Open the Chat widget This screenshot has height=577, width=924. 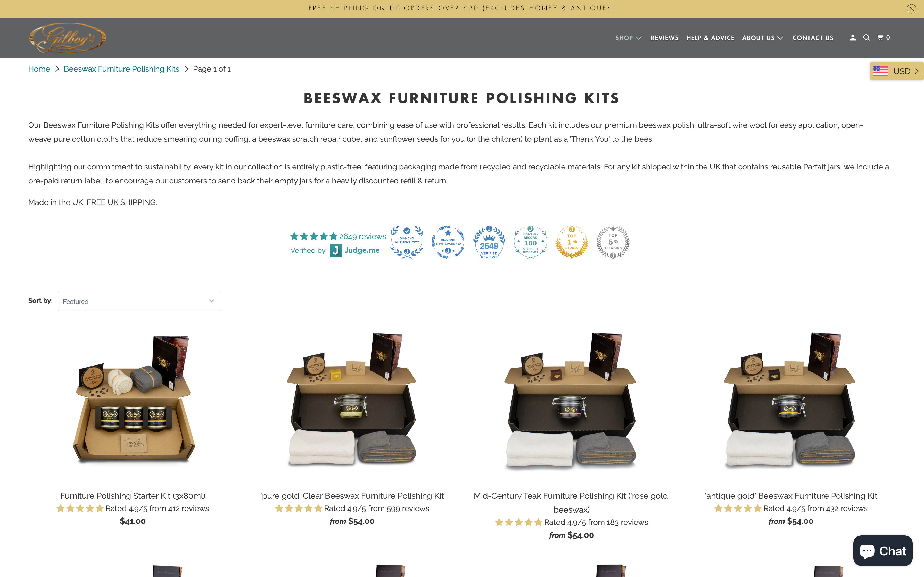882,551
